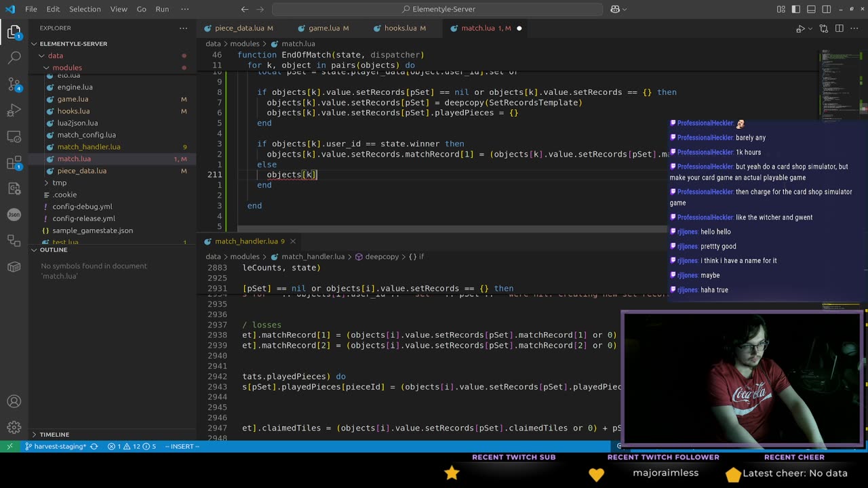The width and height of the screenshot is (868, 488).
Task: Open the database-like icon at activity bar bottom
Action: pyautogui.click(x=14, y=266)
